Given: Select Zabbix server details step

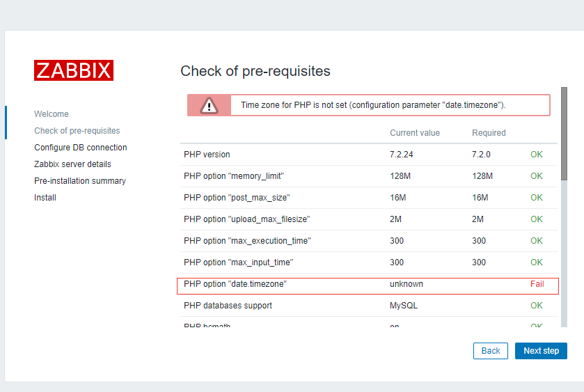Looking at the screenshot, I should click(72, 164).
